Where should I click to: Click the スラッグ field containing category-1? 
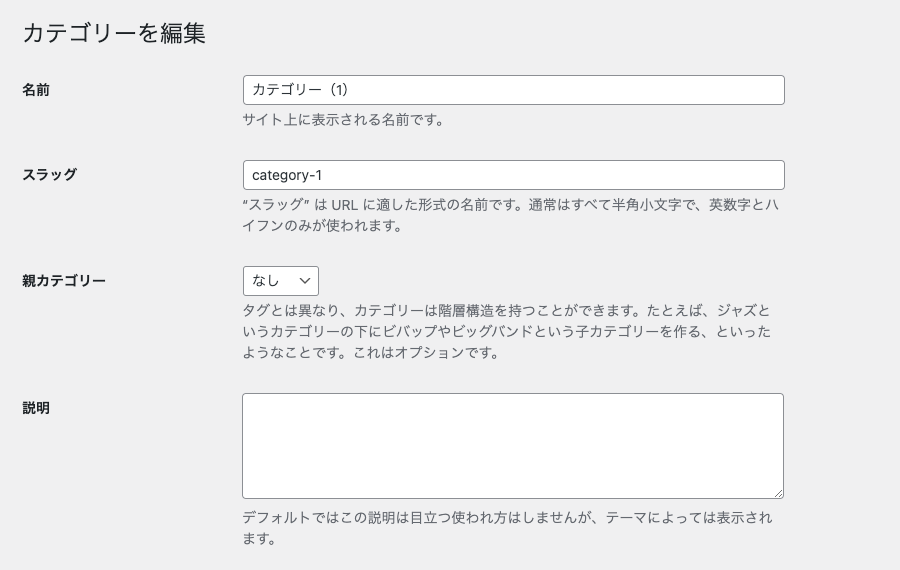point(514,175)
